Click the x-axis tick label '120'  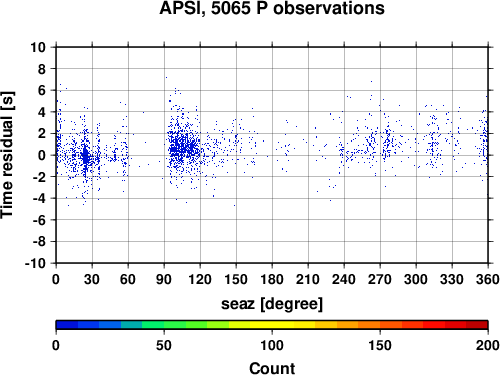coord(200,279)
